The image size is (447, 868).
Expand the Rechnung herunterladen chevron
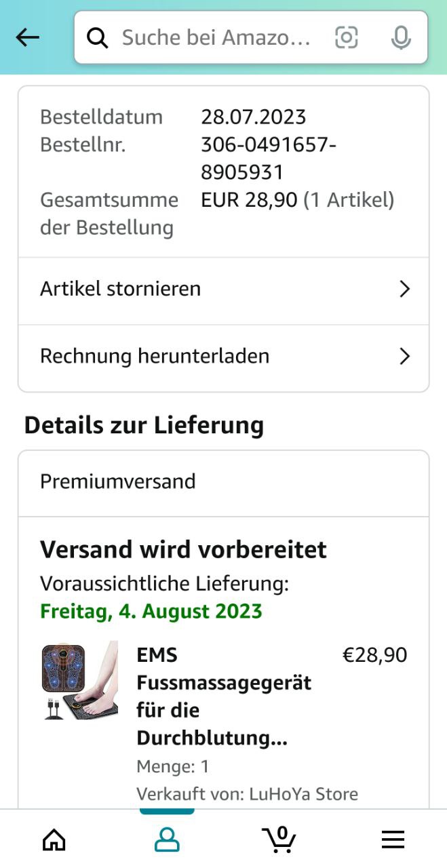(x=405, y=357)
